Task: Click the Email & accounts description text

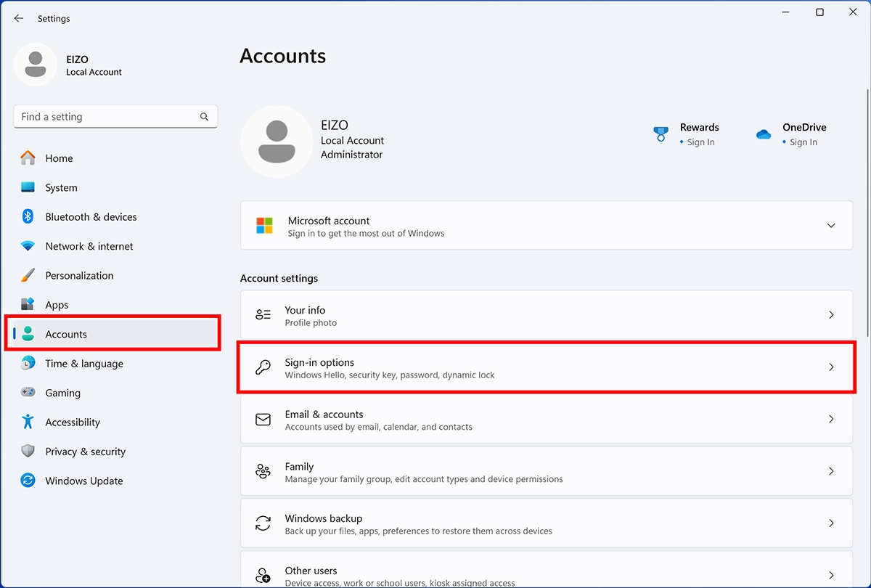Action: pos(378,427)
